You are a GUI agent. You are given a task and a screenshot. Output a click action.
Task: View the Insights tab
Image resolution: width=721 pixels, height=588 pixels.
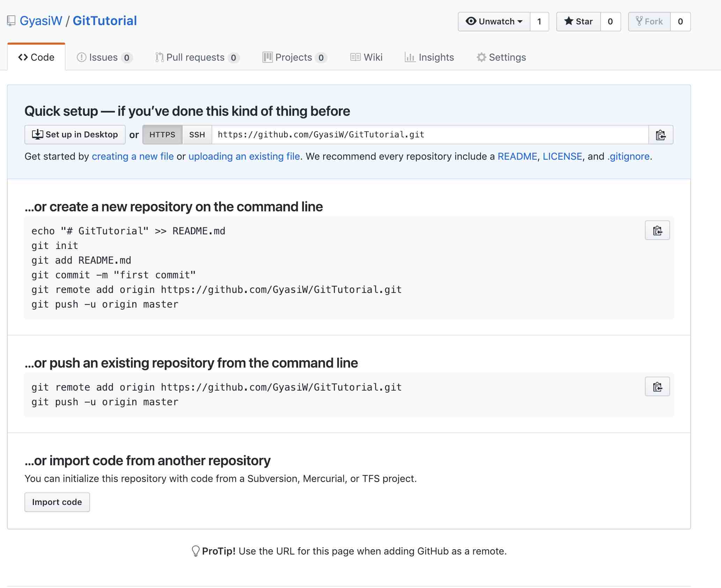coord(429,57)
